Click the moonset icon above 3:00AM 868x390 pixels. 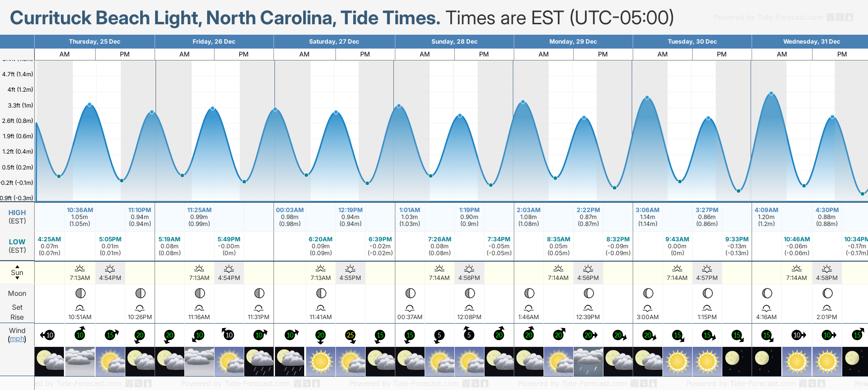648,308
